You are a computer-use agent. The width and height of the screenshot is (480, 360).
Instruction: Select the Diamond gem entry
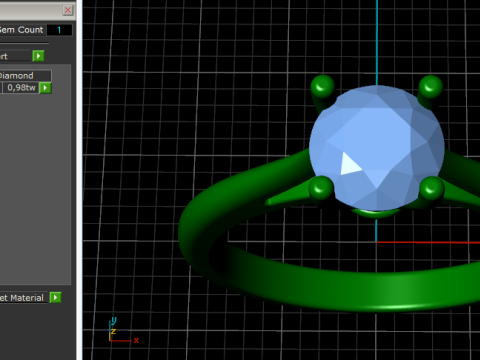pos(25,76)
